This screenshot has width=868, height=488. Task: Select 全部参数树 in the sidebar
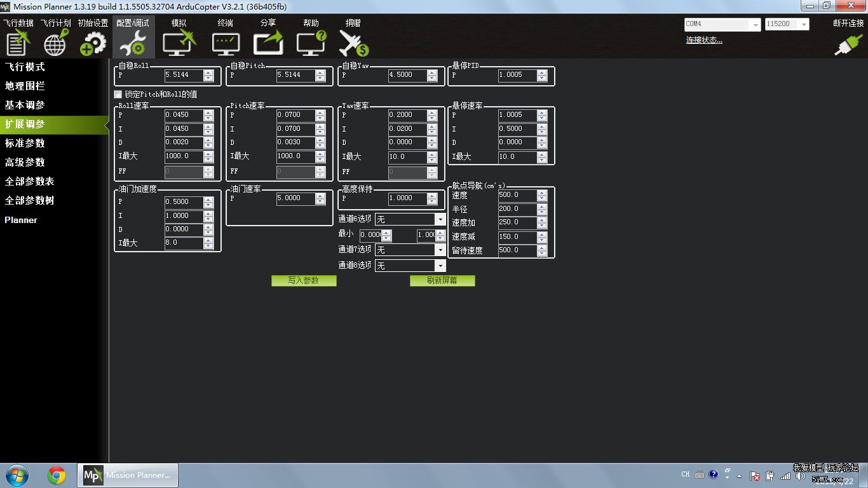click(x=30, y=200)
